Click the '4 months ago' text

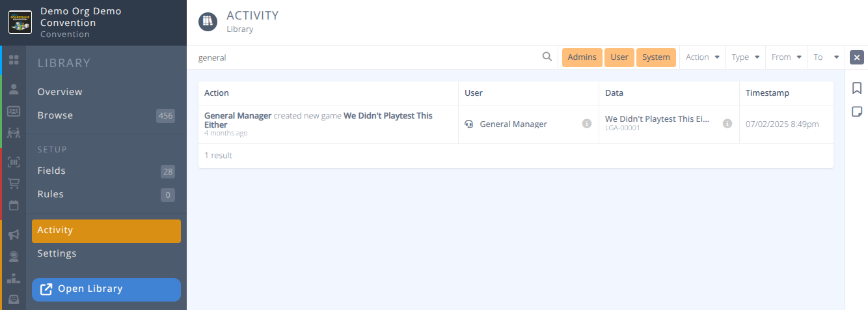(226, 133)
